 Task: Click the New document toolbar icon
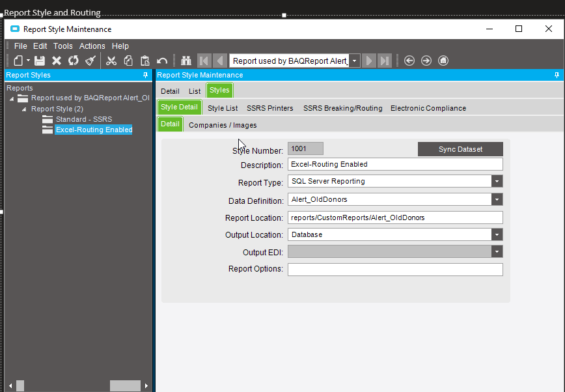pos(18,61)
